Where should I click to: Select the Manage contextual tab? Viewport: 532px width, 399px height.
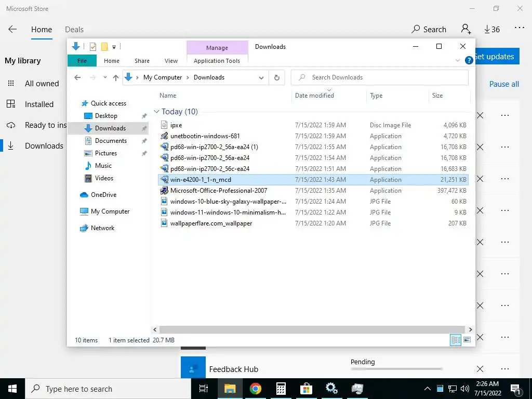(x=217, y=48)
